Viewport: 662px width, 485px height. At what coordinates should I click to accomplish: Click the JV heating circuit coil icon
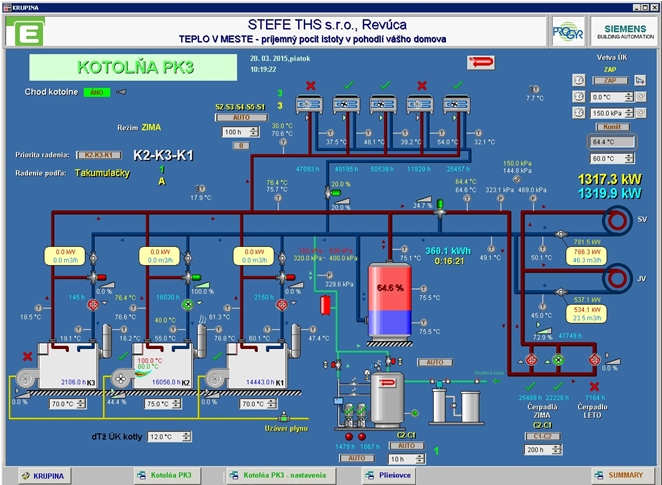pos(617,278)
